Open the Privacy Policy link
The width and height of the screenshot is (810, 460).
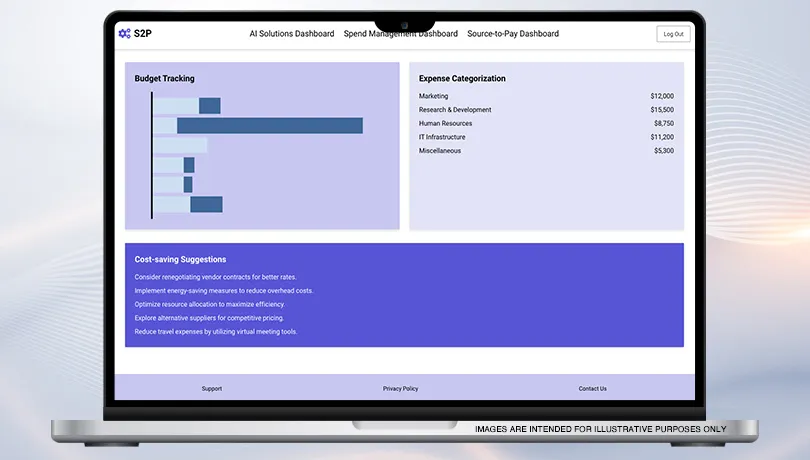[400, 388]
